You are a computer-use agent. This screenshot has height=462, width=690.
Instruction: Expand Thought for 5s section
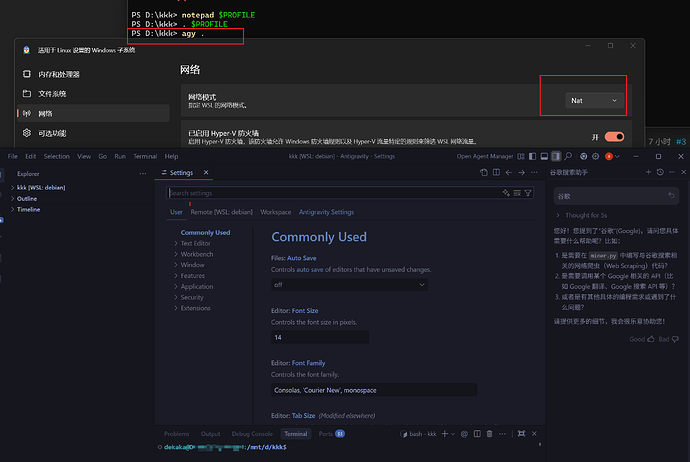tap(582, 215)
